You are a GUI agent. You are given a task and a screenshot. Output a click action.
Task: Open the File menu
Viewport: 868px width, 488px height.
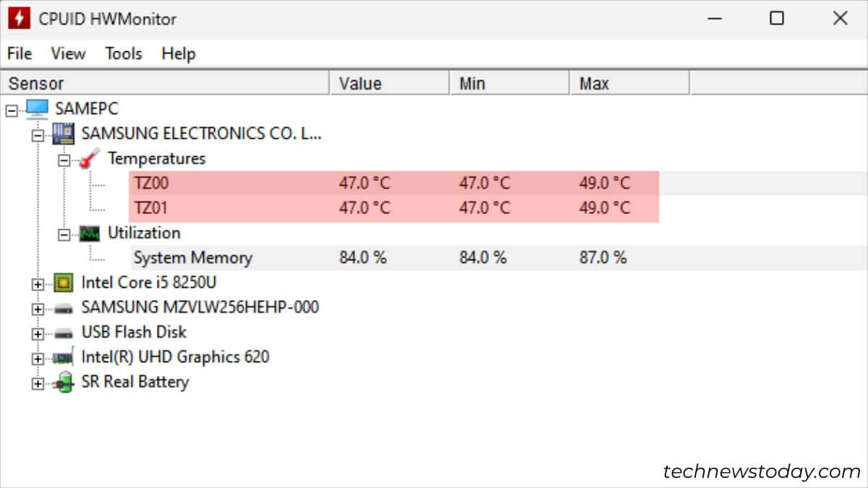tap(19, 53)
